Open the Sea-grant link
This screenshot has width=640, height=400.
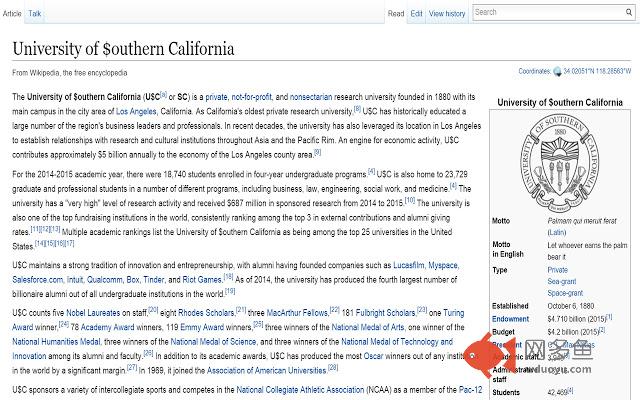point(562,281)
